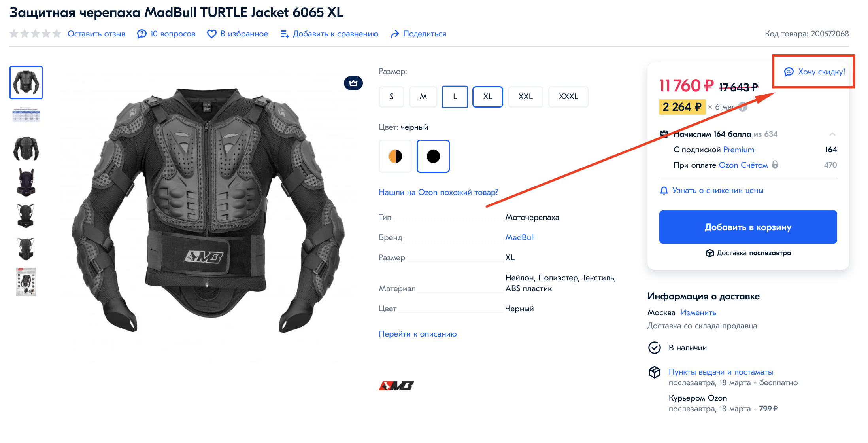Jump to description via 'Перейти к описанию'
The image size is (868, 443).
tap(417, 334)
